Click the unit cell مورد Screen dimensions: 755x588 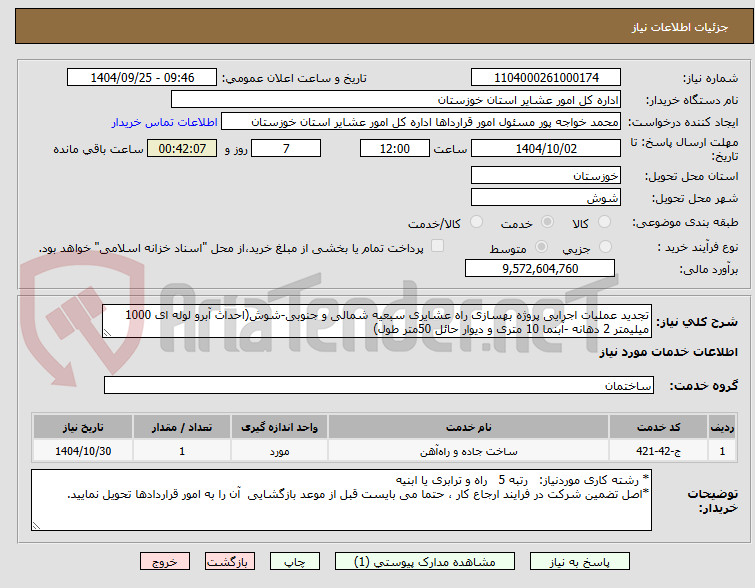tap(279, 451)
